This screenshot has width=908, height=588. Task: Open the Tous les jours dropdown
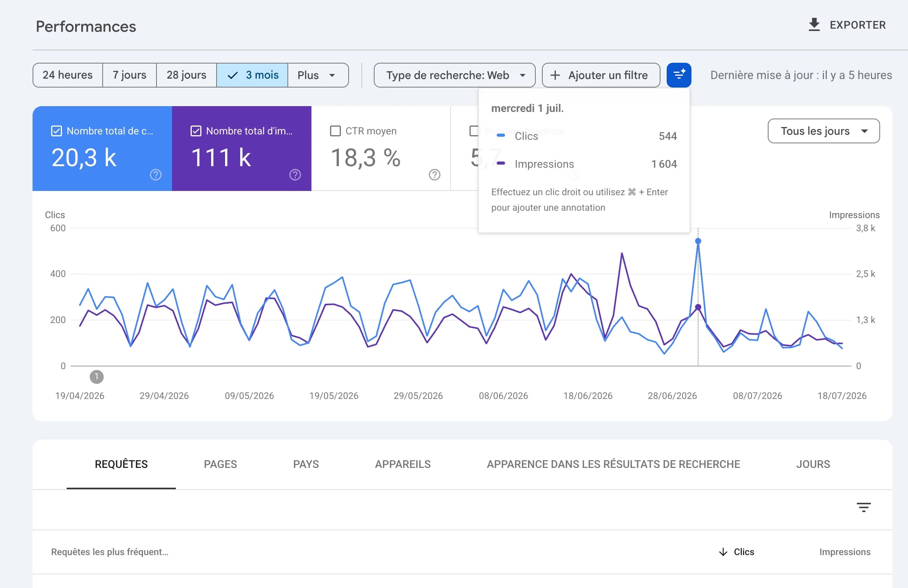(824, 131)
